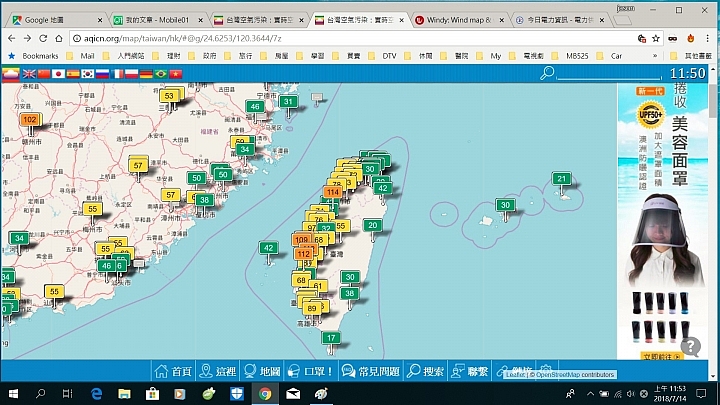Switch to the Windy: Wind map tab
720x405 pixels.
tap(459, 20)
